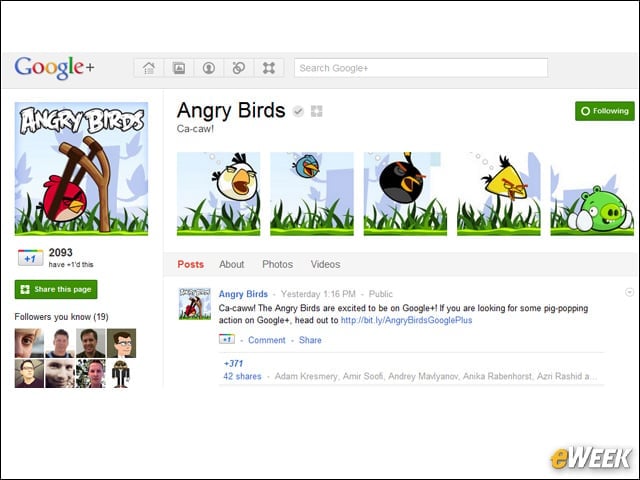Click the Adam Kresmery name in sharers list

coord(306,376)
